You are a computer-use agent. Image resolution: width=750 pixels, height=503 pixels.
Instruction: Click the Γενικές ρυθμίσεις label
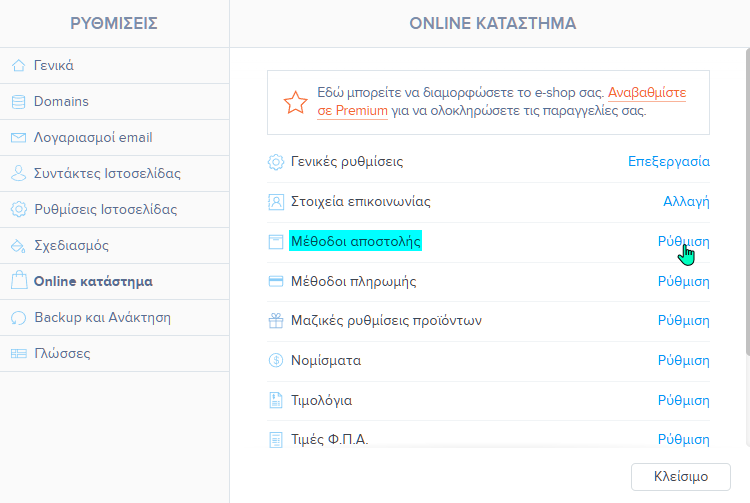(x=347, y=162)
